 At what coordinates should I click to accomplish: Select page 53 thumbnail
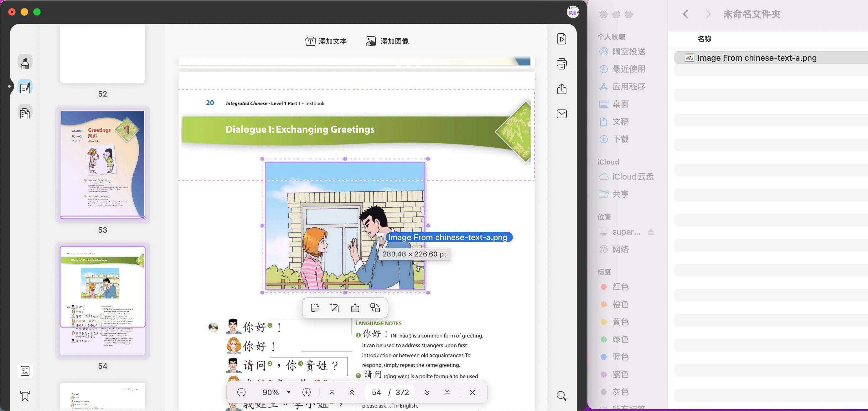coord(102,164)
